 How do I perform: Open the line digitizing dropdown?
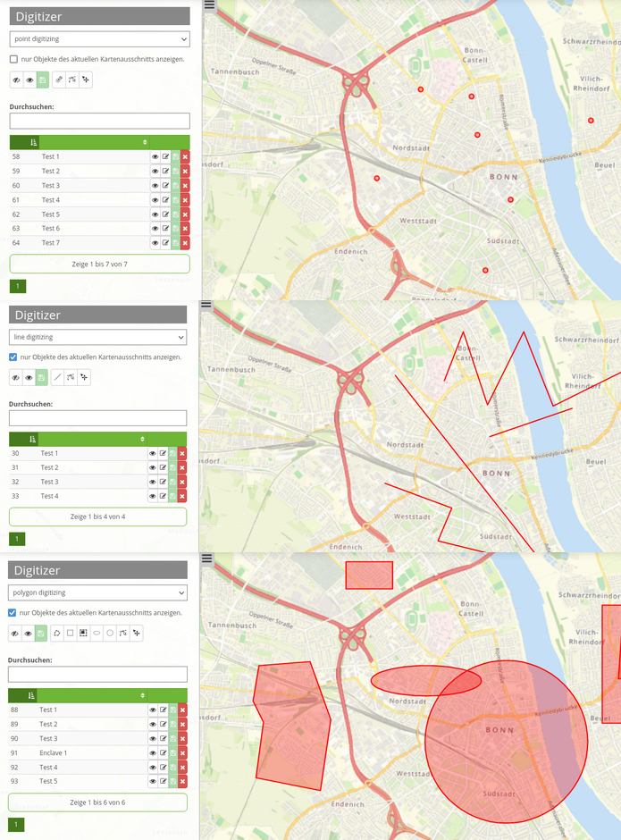pos(97,337)
